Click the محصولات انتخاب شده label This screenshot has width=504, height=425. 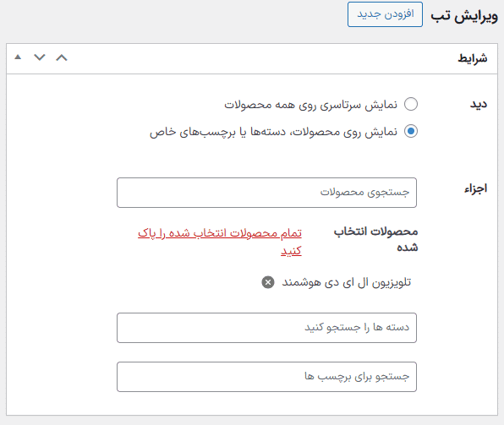(x=375, y=239)
